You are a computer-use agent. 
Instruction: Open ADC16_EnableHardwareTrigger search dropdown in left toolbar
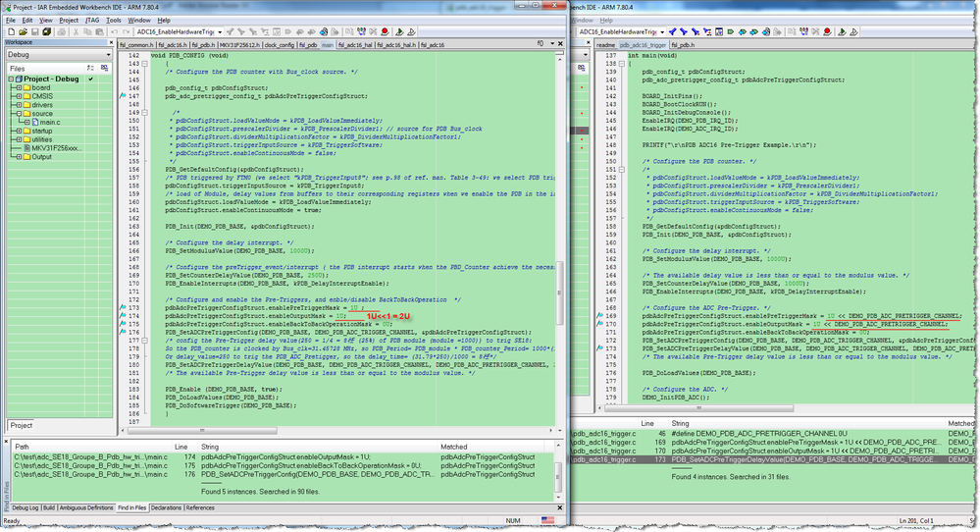click(x=220, y=31)
